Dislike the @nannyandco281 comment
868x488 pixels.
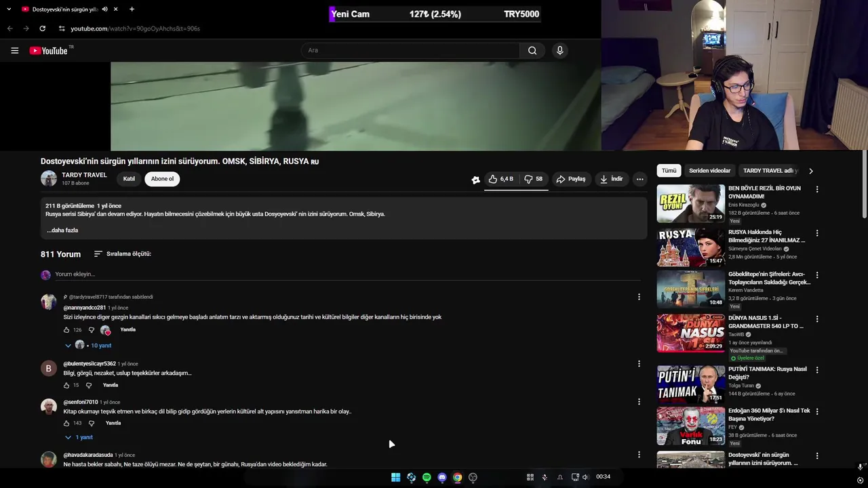92,330
